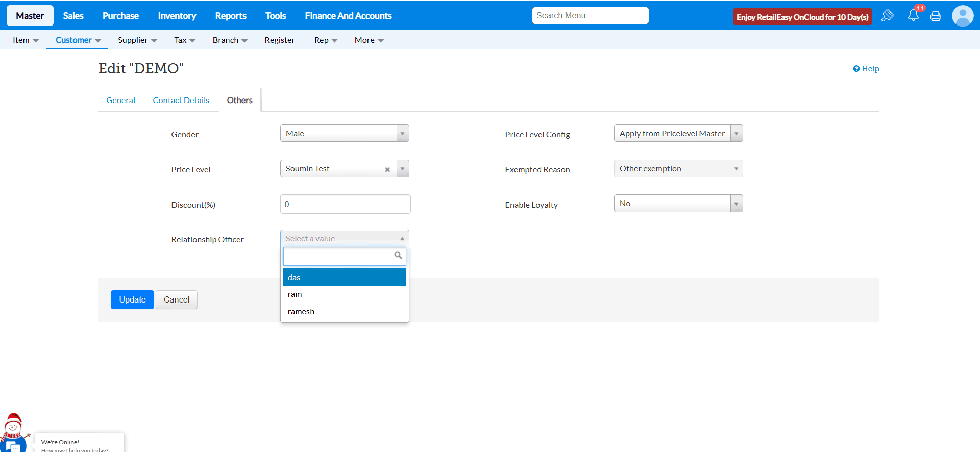Image resolution: width=980 pixels, height=452 pixels.
Task: Click the Discount(%) input field
Action: (x=346, y=204)
